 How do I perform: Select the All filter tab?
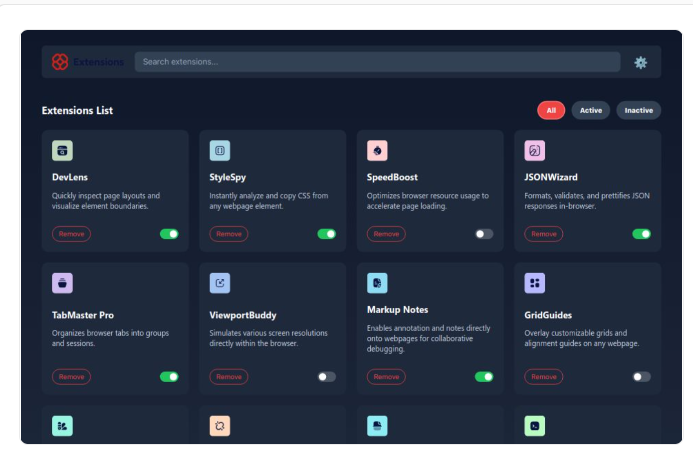(551, 110)
